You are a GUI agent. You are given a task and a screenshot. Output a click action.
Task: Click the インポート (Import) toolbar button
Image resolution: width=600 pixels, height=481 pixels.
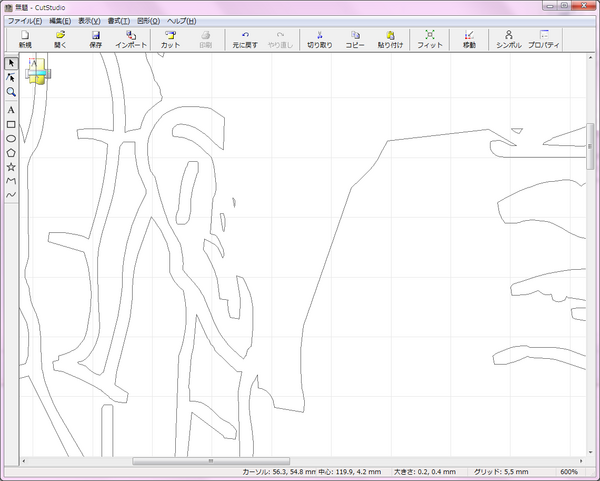coord(131,39)
